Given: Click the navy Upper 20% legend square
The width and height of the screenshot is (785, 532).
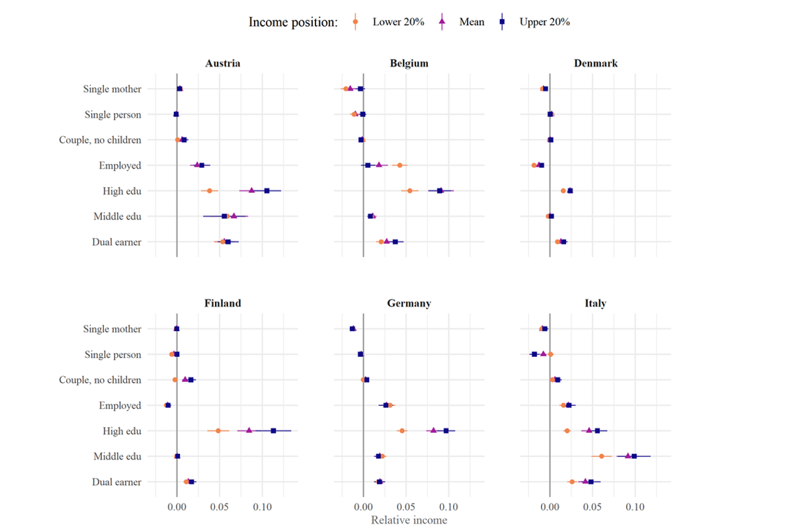Looking at the screenshot, I should click(503, 22).
